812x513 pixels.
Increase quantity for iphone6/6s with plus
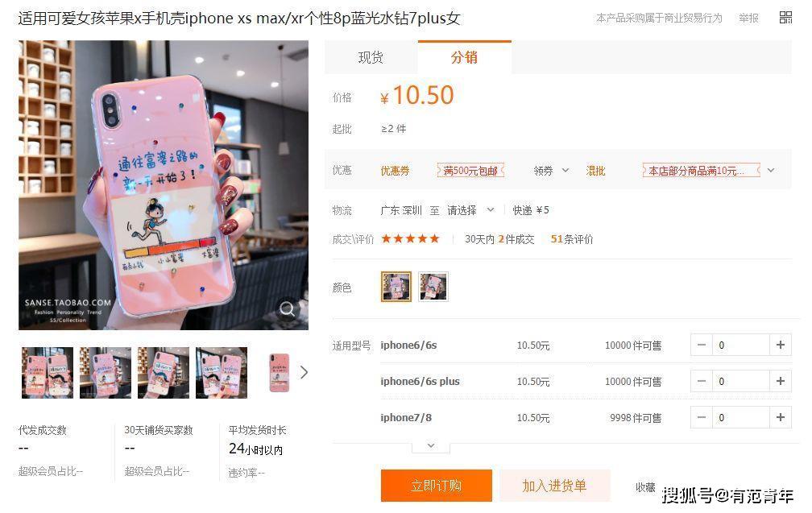(781, 345)
